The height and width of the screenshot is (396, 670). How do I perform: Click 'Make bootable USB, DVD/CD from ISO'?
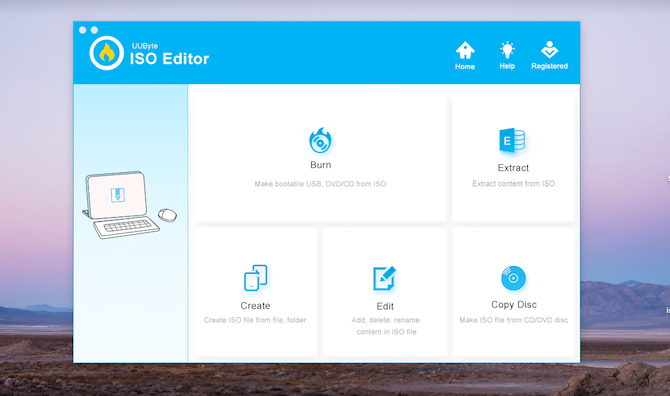(x=320, y=184)
